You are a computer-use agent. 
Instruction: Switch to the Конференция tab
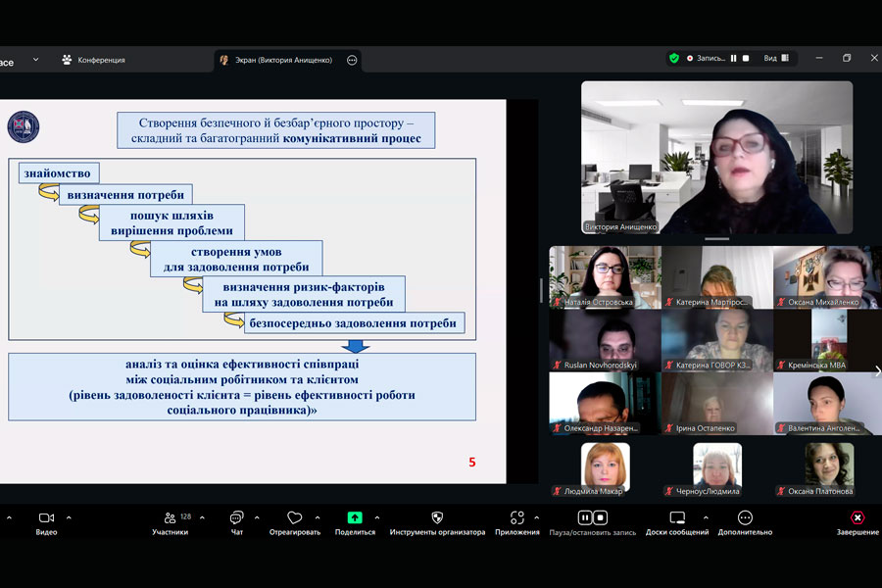click(x=93, y=60)
